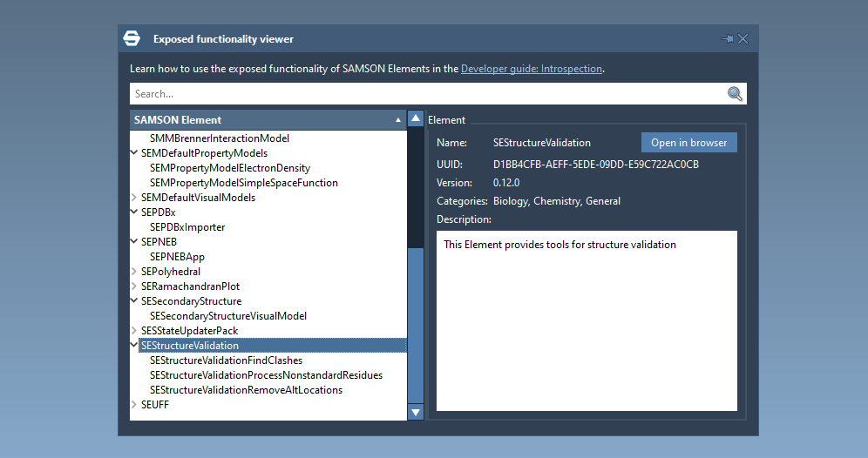Click the scroll up arrow button
This screenshot has width=868, height=458.
click(x=416, y=119)
